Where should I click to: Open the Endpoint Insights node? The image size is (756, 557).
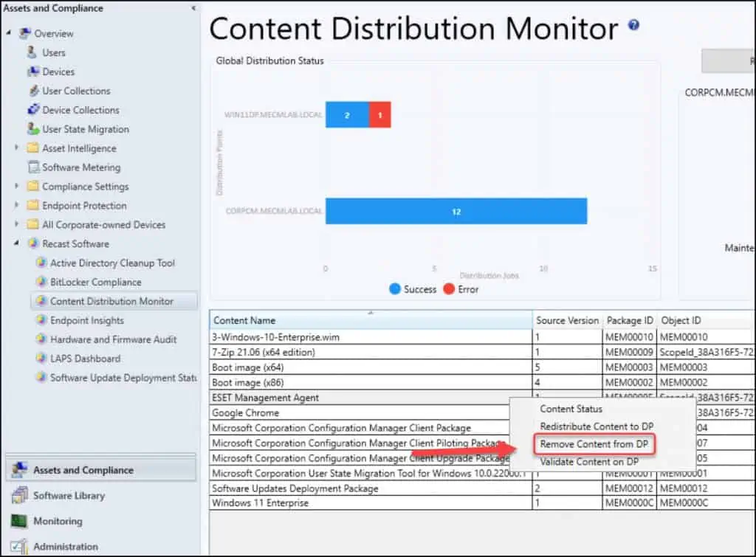87,320
